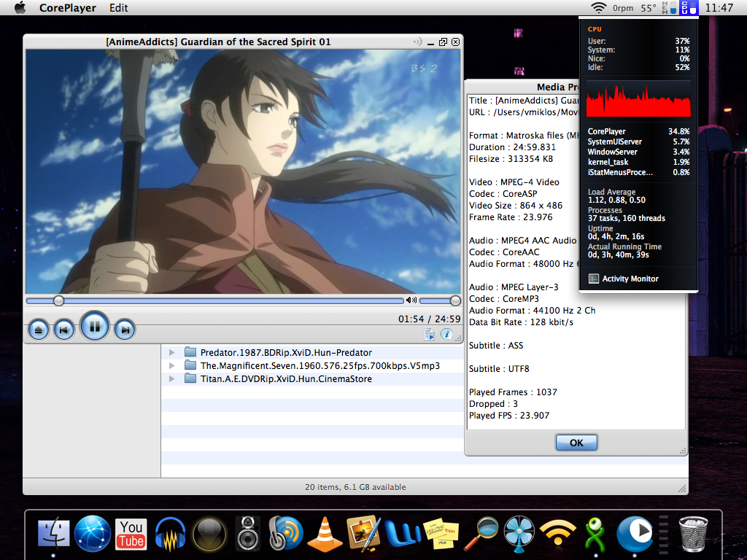Click the seek bar position knob
The width and height of the screenshot is (747, 560).
pos(58,300)
